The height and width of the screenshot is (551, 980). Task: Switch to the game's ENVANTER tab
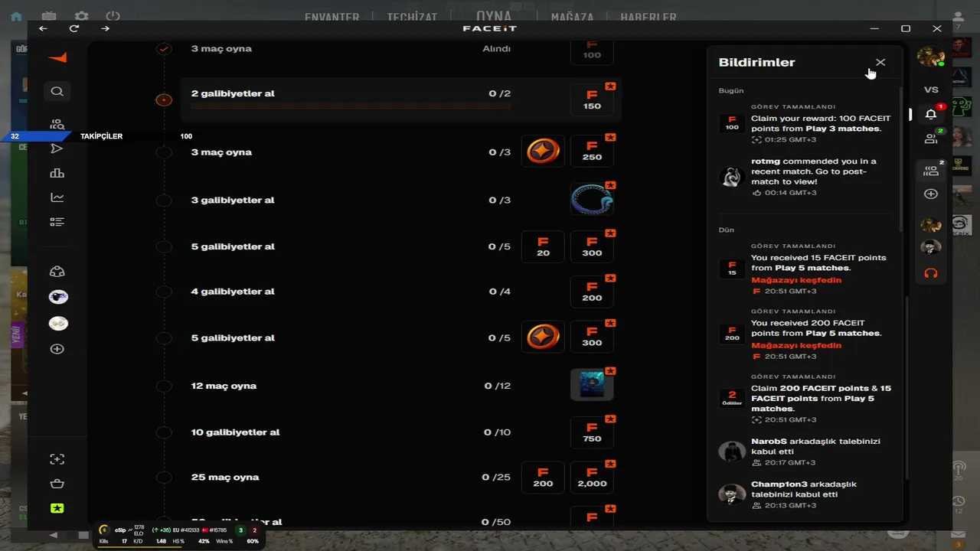coord(332,17)
